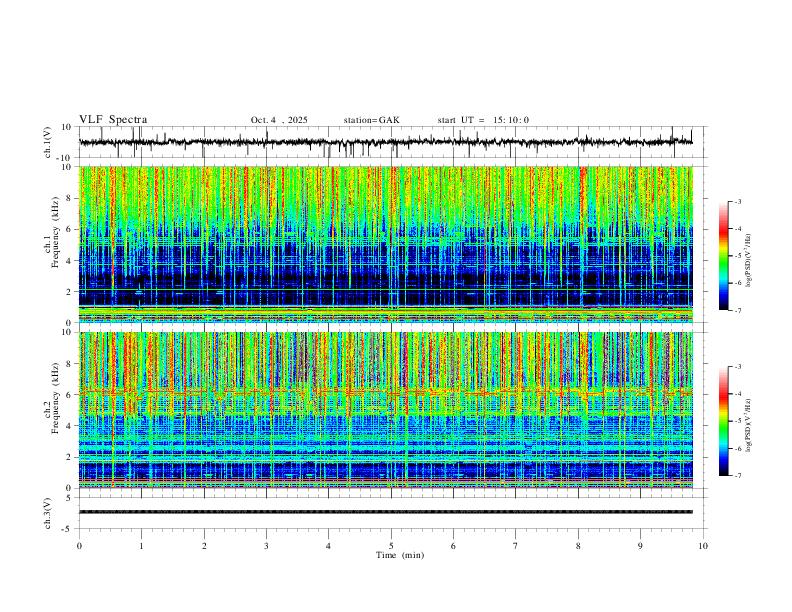The height and width of the screenshot is (612, 792).
Task: Click the "9" tick on the time axis
Action: [x=640, y=546]
